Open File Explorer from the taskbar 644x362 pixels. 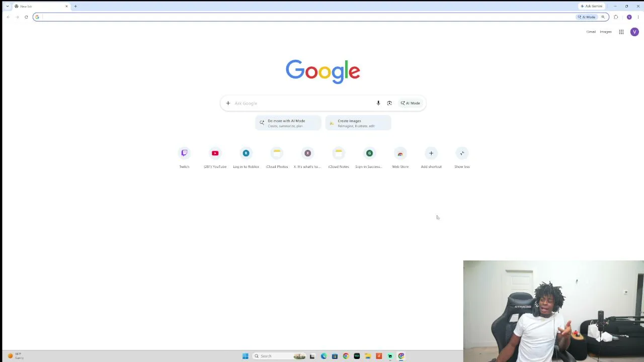[368, 356]
